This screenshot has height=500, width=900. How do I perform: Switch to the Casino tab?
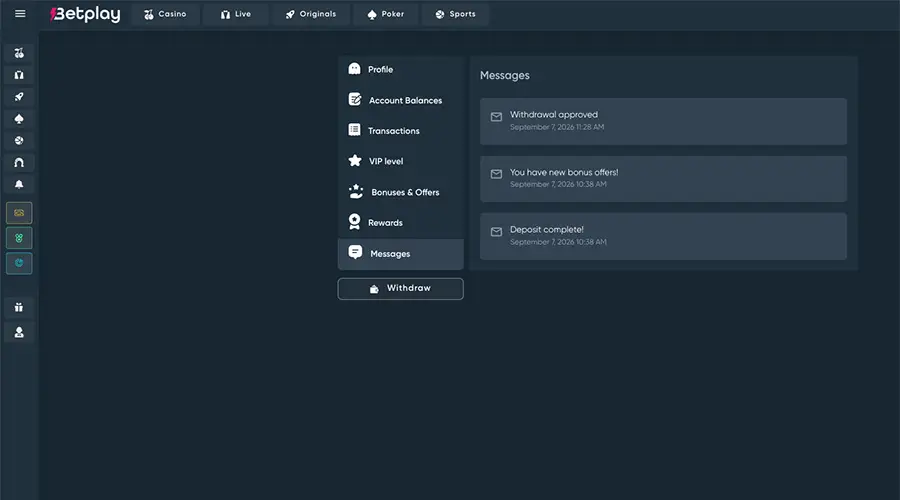coord(165,14)
